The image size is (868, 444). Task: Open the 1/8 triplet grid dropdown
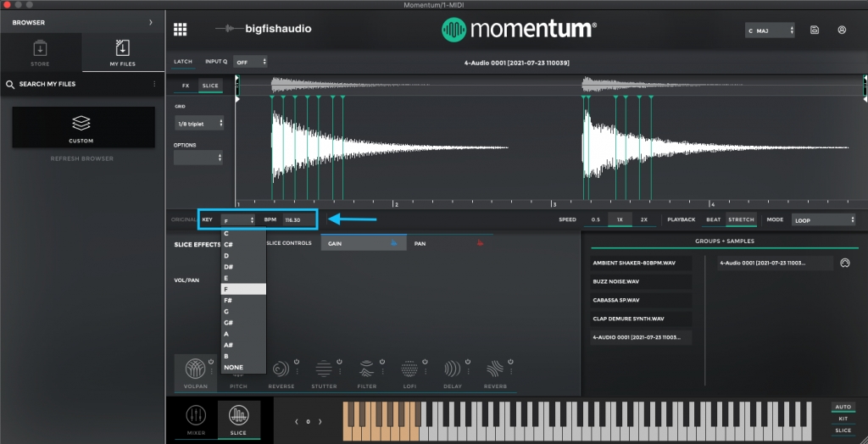(x=198, y=124)
